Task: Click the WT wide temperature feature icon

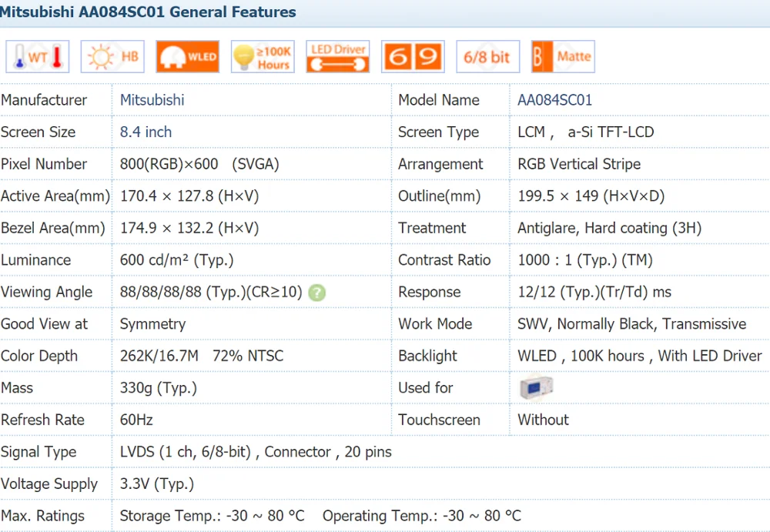Action: pyautogui.click(x=37, y=56)
